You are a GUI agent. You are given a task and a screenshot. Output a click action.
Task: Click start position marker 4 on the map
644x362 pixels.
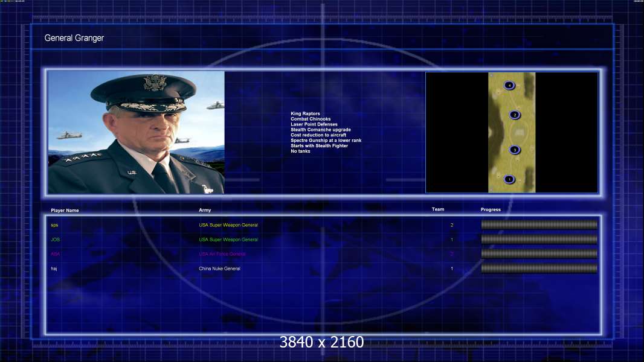point(509,85)
